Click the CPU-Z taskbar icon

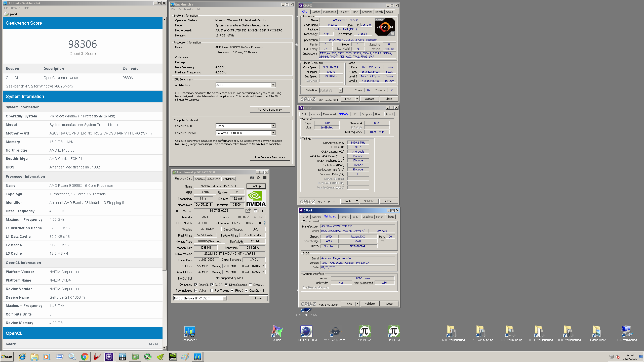click(x=109, y=356)
